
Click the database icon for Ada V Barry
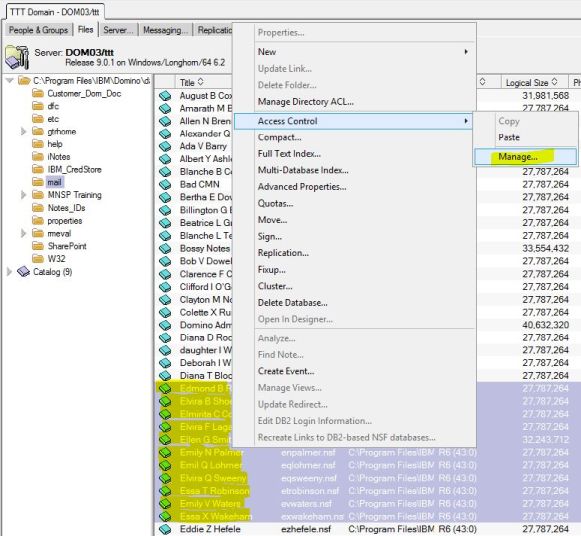[x=165, y=146]
